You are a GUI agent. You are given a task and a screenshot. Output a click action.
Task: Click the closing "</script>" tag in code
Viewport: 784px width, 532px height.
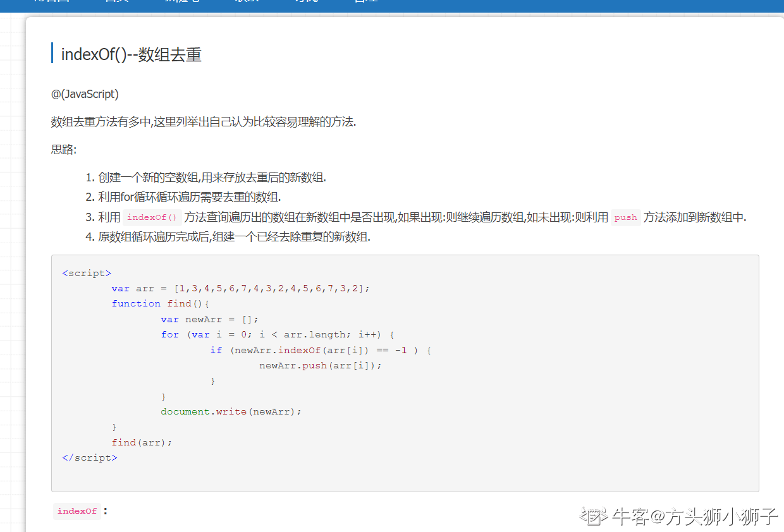click(x=90, y=457)
